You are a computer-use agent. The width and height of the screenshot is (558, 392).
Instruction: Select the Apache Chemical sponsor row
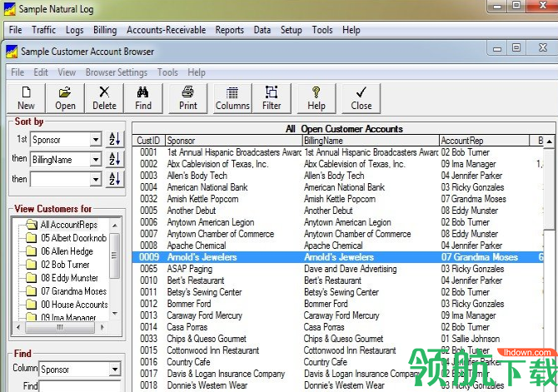coord(197,246)
